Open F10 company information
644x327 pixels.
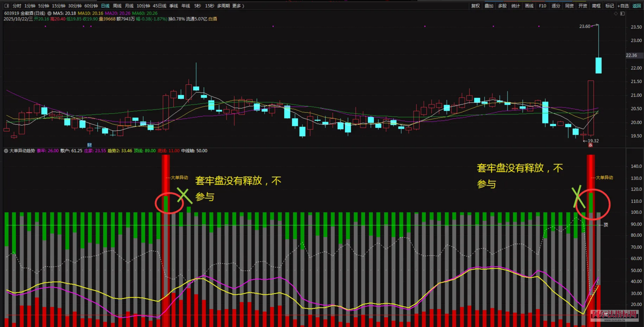tap(542, 6)
